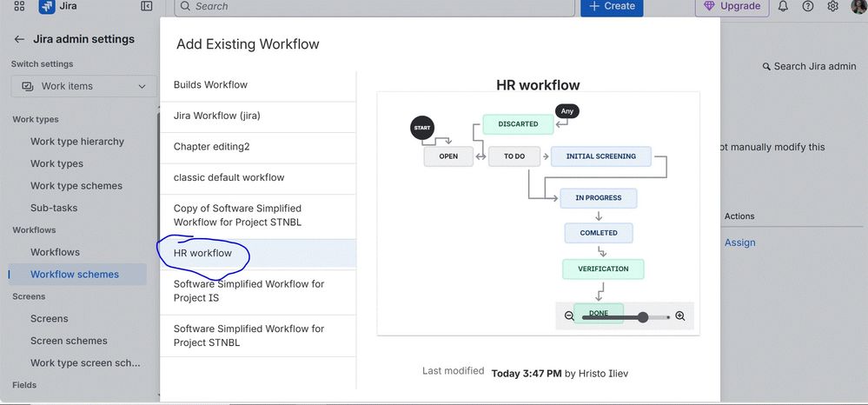The image size is (868, 405).
Task: Open Work types in sidebar
Action: (57, 163)
